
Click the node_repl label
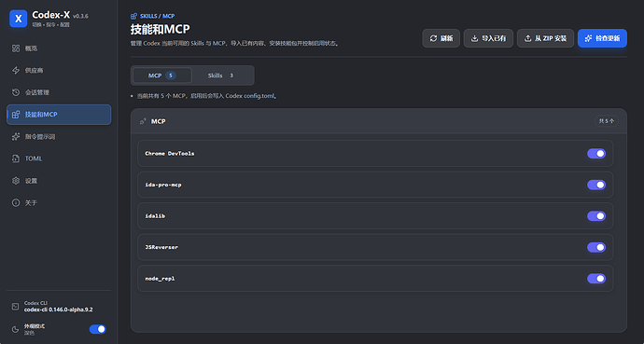[x=160, y=279]
